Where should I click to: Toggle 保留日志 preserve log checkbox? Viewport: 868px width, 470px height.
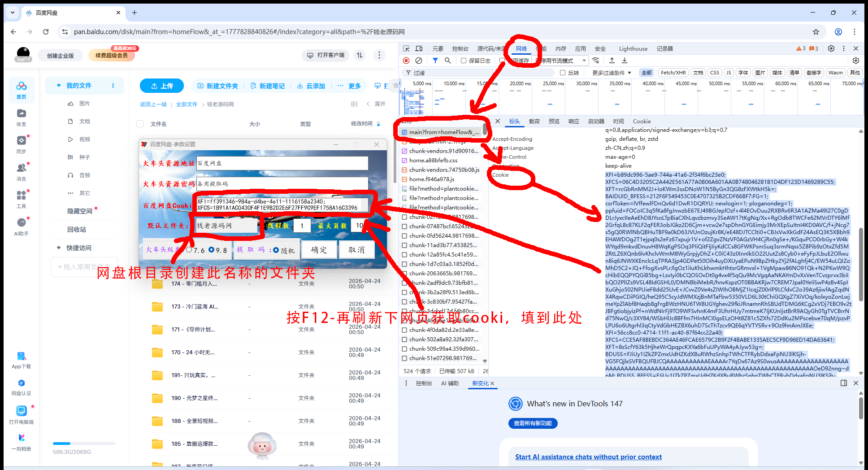464,61
